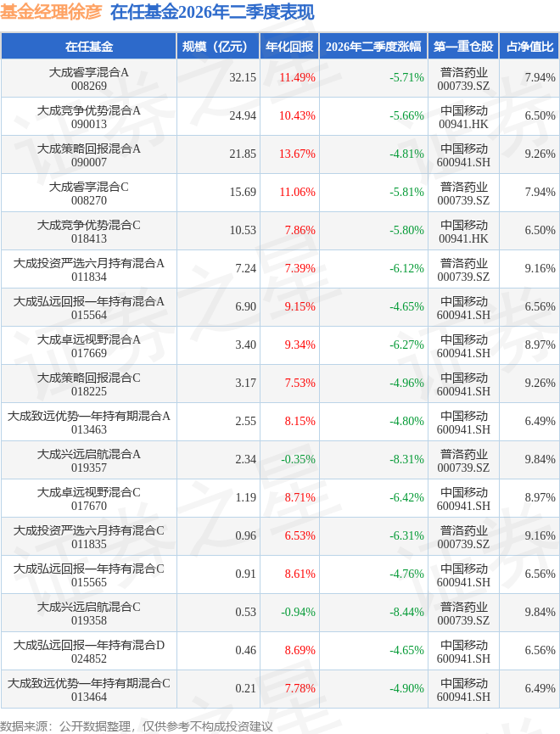
Task: Click the 年化回报 column header
Action: 289,47
